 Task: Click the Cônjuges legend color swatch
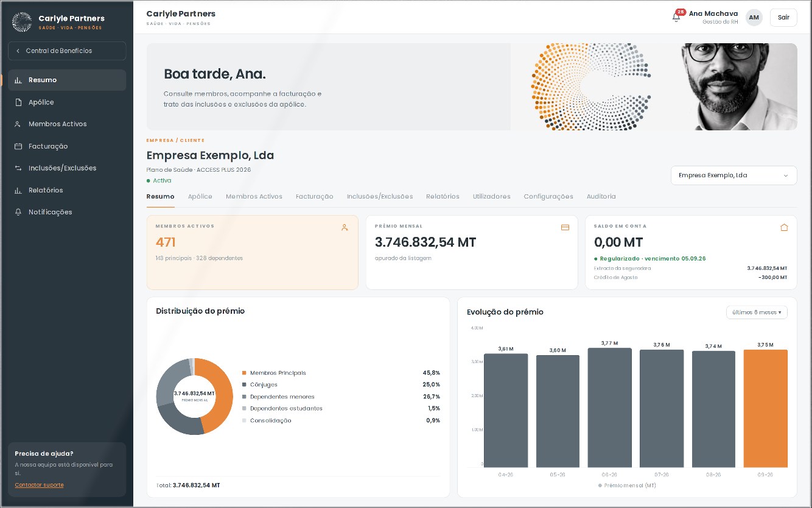[244, 385]
